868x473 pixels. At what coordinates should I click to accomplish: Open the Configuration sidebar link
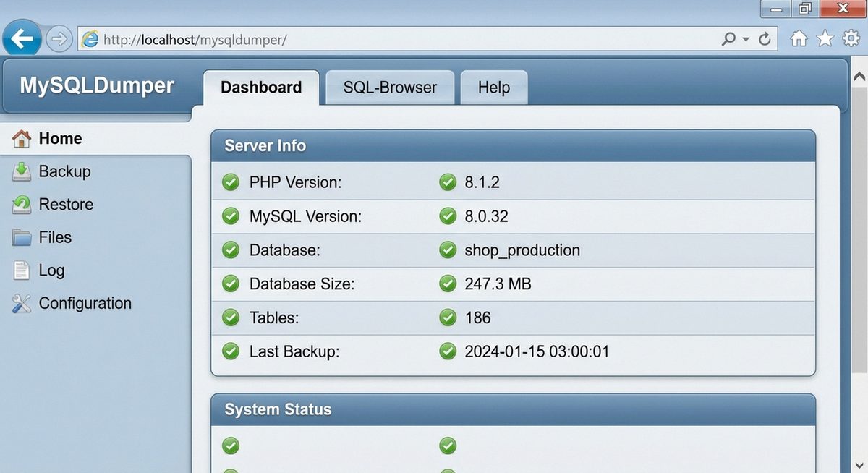85,304
